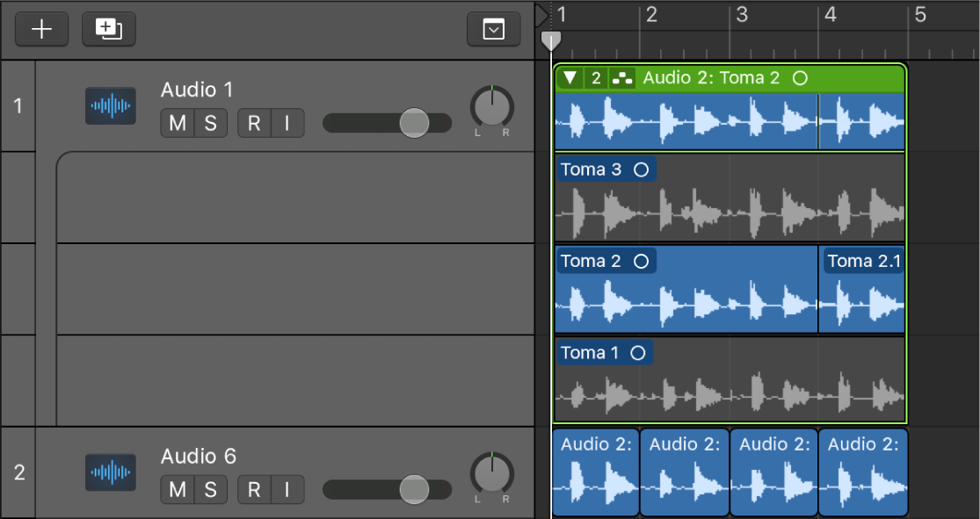This screenshot has width=980, height=519.
Task: Click the Audio 1 waveform track icon
Action: click(111, 106)
